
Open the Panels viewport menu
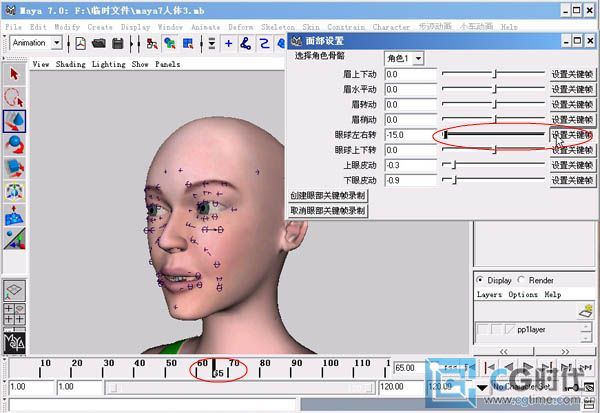(167, 64)
